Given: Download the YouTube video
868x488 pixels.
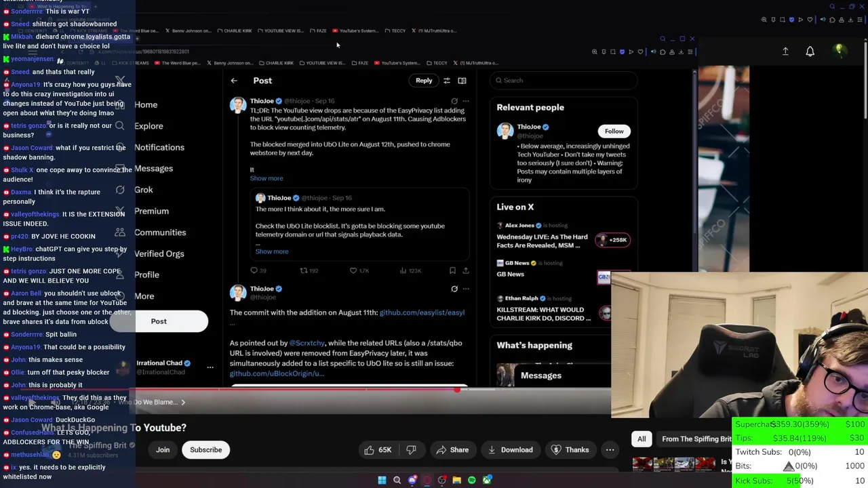Looking at the screenshot, I should point(510,450).
